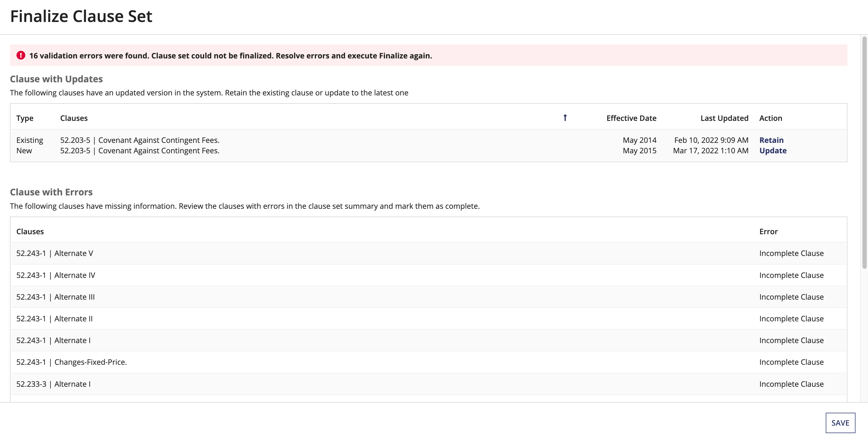Viewport: 868px width, 439px height.
Task: Select row 52.243-1 | Alternate II
Action: [x=428, y=319]
